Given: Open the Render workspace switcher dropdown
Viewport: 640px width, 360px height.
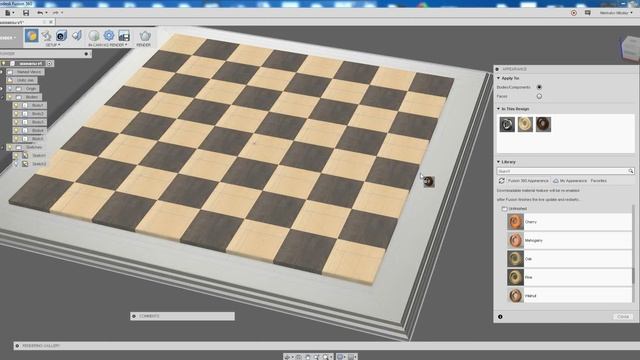Looking at the screenshot, I should click(x=8, y=38).
